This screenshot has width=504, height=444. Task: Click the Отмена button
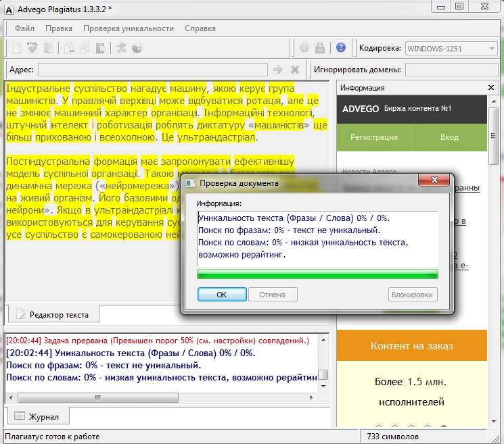[x=272, y=295]
